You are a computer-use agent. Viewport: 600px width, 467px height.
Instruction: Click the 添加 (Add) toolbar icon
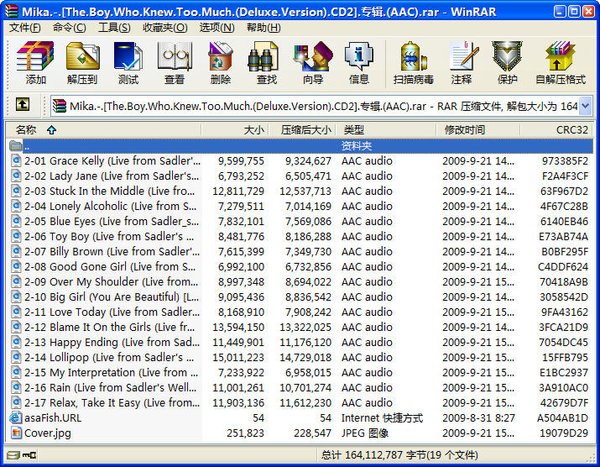[35, 57]
